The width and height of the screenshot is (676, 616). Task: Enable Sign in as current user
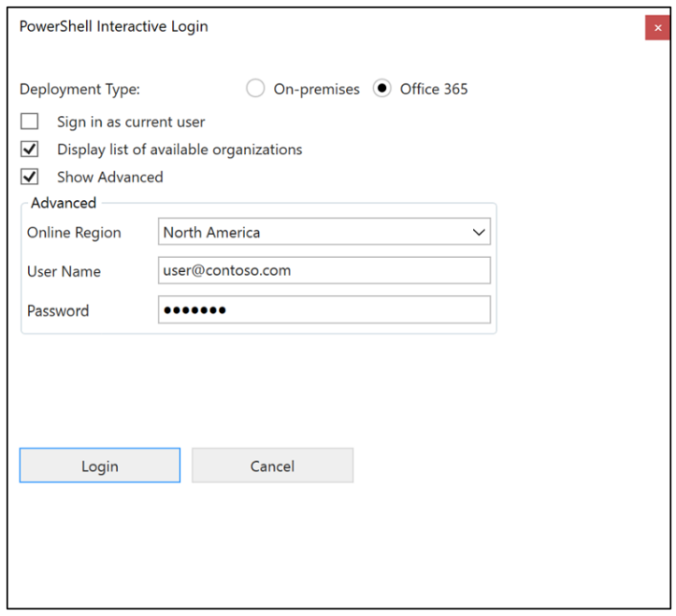click(29, 122)
